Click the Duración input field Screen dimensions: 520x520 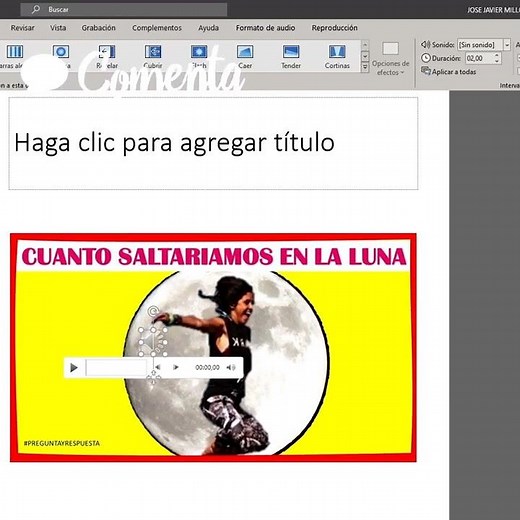479,58
